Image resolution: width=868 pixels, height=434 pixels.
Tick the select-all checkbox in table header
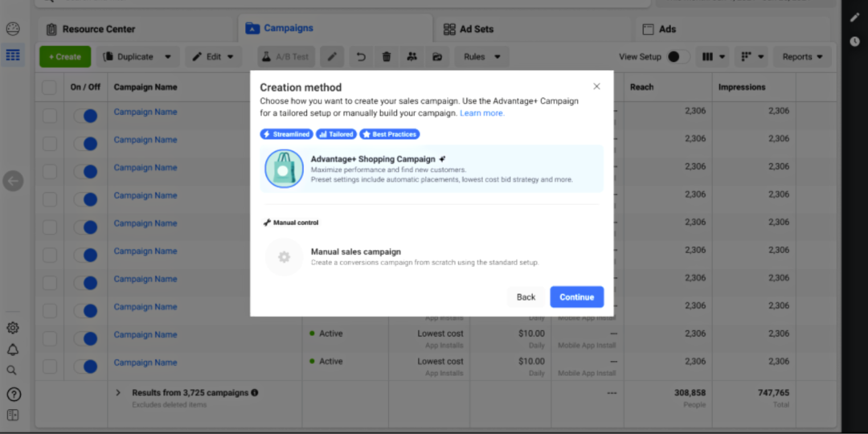[49, 87]
